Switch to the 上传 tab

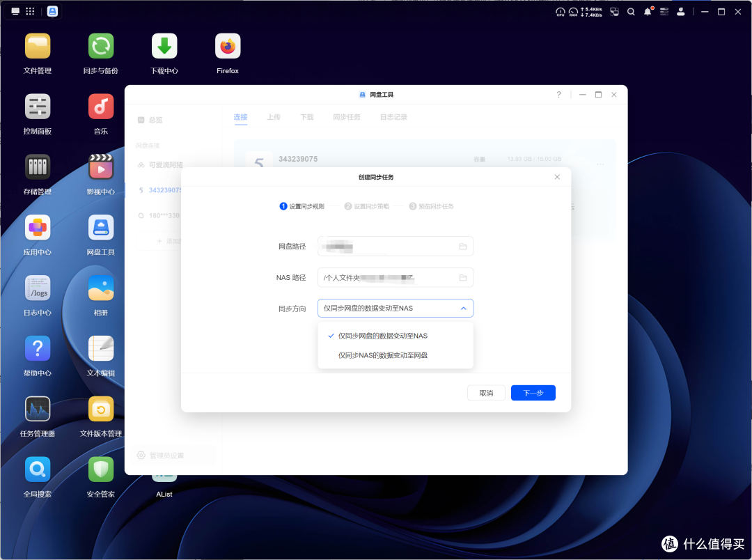click(274, 116)
